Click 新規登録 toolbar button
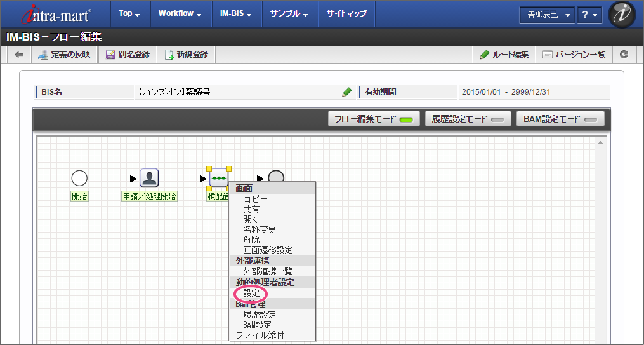The image size is (644, 345). click(x=187, y=54)
